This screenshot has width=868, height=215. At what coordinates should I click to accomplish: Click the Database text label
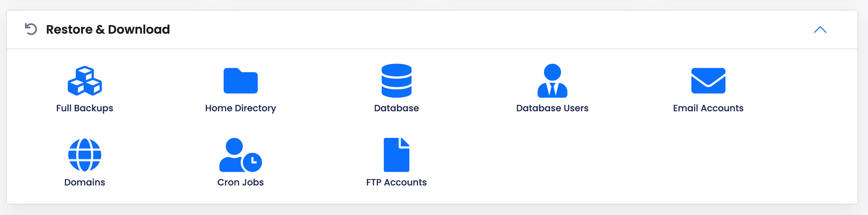tap(396, 108)
